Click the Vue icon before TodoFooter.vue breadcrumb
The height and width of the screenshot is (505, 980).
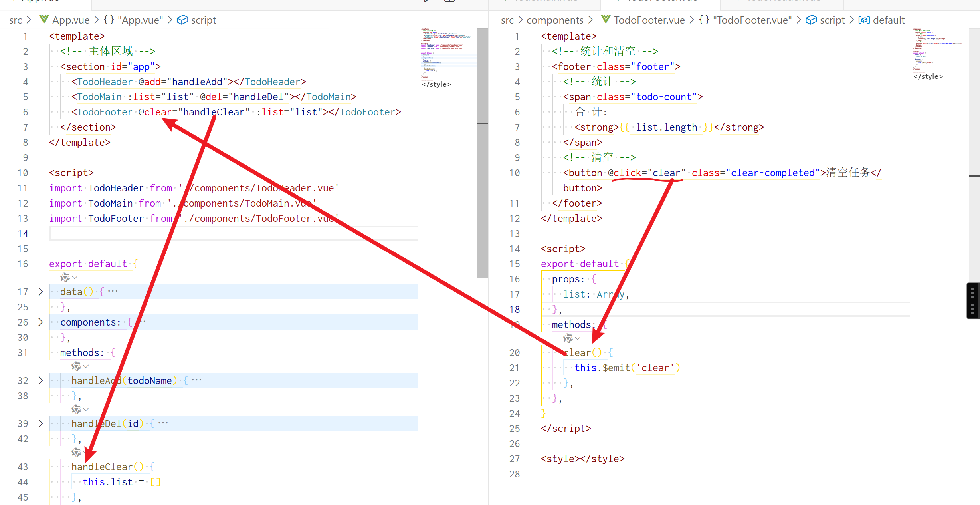(606, 20)
